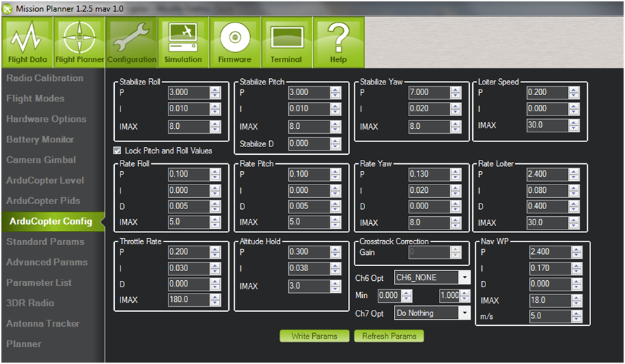Image resolution: width=625 pixels, height=364 pixels.
Task: Click the Write Params button
Action: pos(314,336)
